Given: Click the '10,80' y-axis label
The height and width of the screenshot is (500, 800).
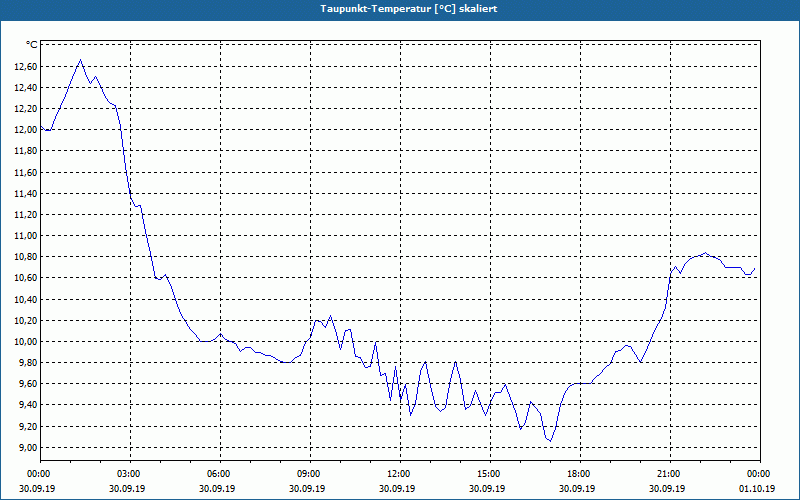Looking at the screenshot, I should click(x=26, y=257).
